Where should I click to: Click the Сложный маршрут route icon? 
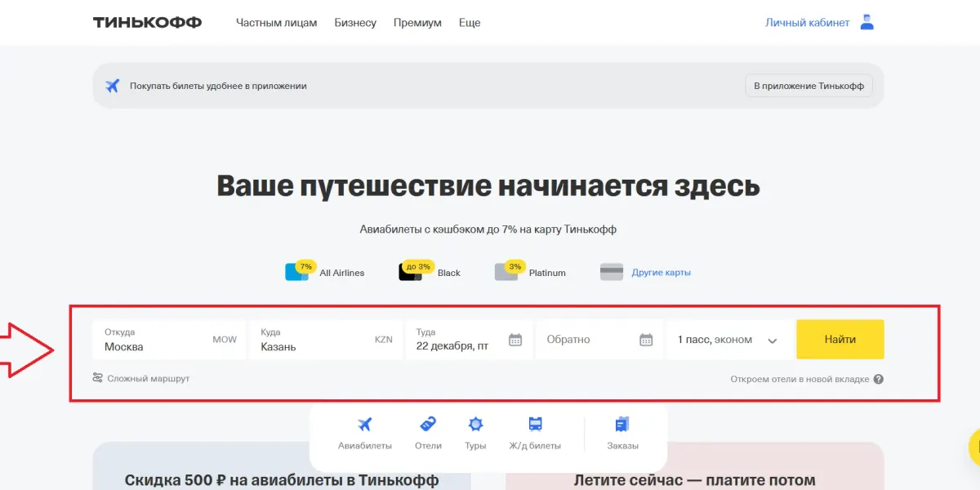click(x=98, y=378)
